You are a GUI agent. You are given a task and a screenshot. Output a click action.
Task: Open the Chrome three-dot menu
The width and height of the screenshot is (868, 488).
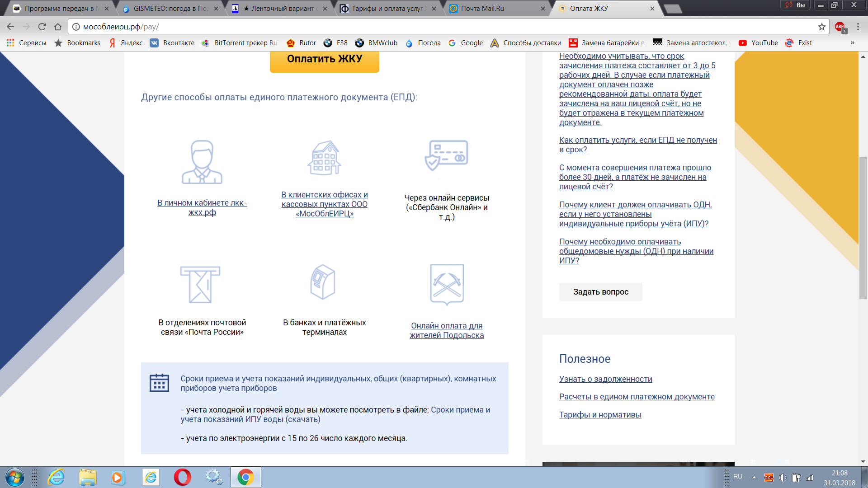coord(858,27)
